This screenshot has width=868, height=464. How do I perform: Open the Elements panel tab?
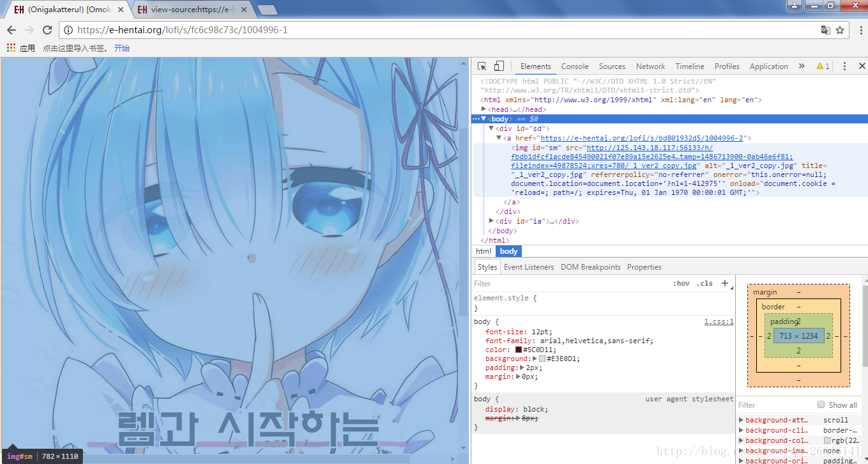pyautogui.click(x=535, y=66)
